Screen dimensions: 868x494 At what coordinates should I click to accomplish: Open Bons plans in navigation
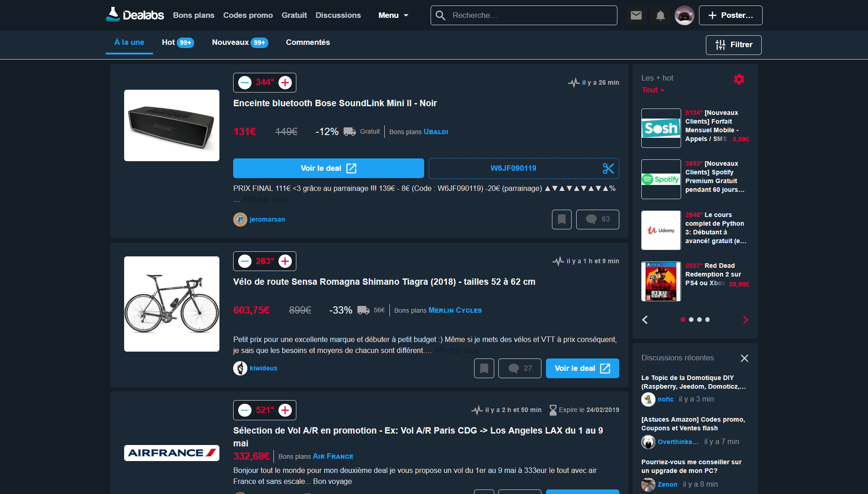[x=194, y=15]
